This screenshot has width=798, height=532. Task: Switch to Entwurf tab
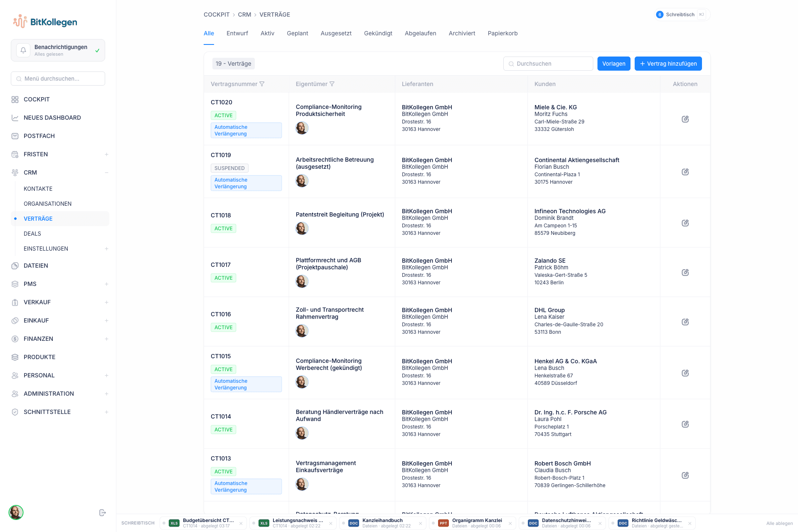(237, 33)
